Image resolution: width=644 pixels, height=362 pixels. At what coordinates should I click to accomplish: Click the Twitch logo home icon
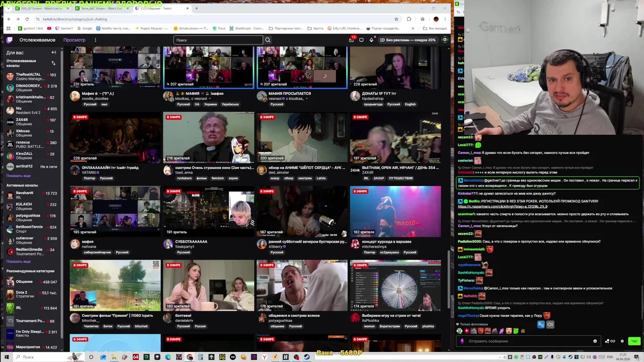click(x=10, y=40)
